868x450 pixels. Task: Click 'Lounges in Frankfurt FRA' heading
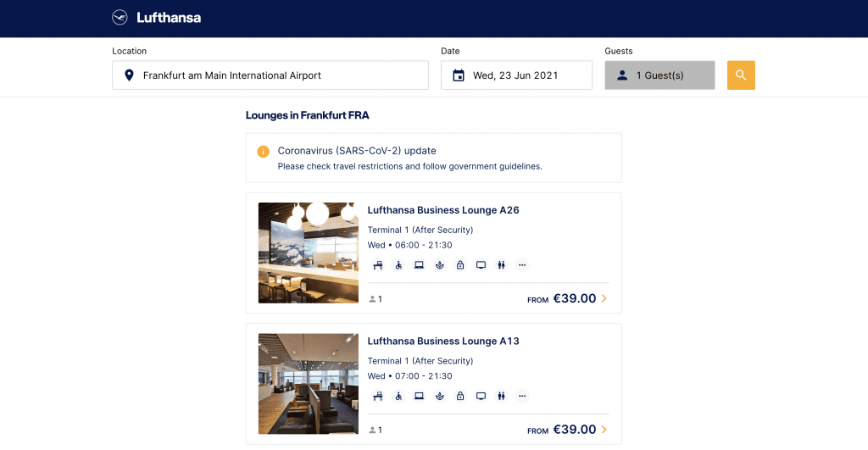coord(307,116)
